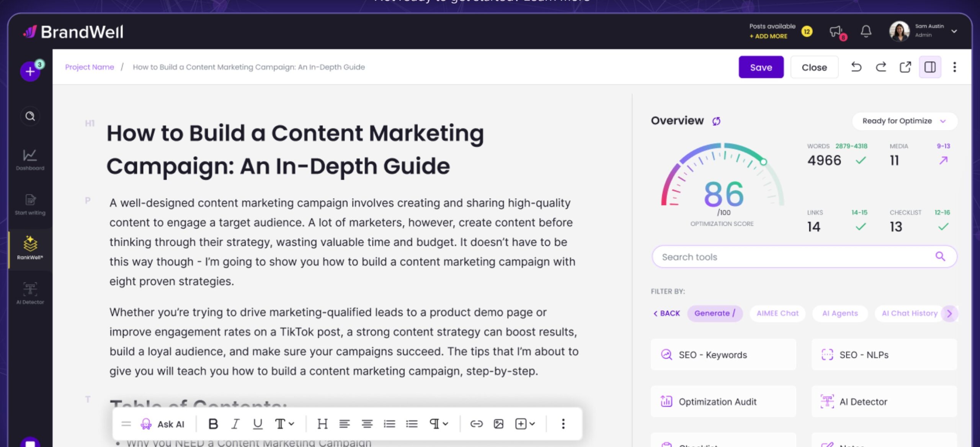Viewport: 980px width, 447px height.
Task: Click the Save button
Action: click(x=761, y=67)
